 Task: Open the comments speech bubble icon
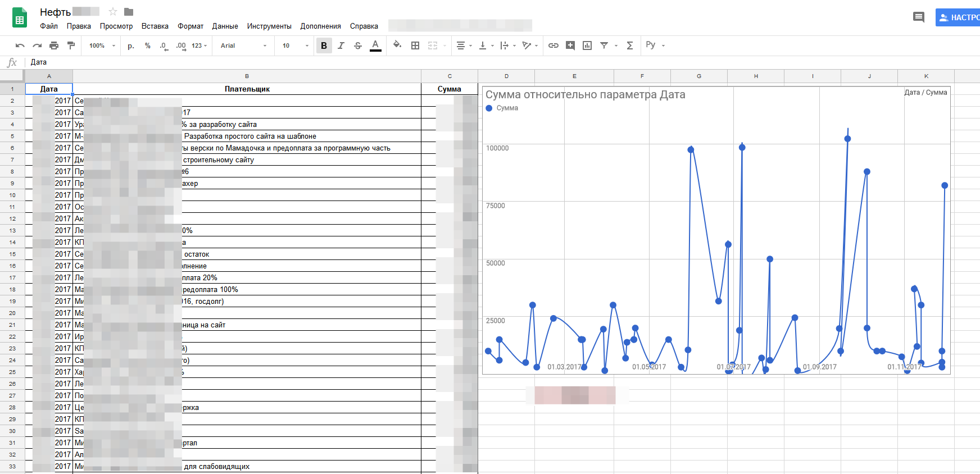pos(919,17)
